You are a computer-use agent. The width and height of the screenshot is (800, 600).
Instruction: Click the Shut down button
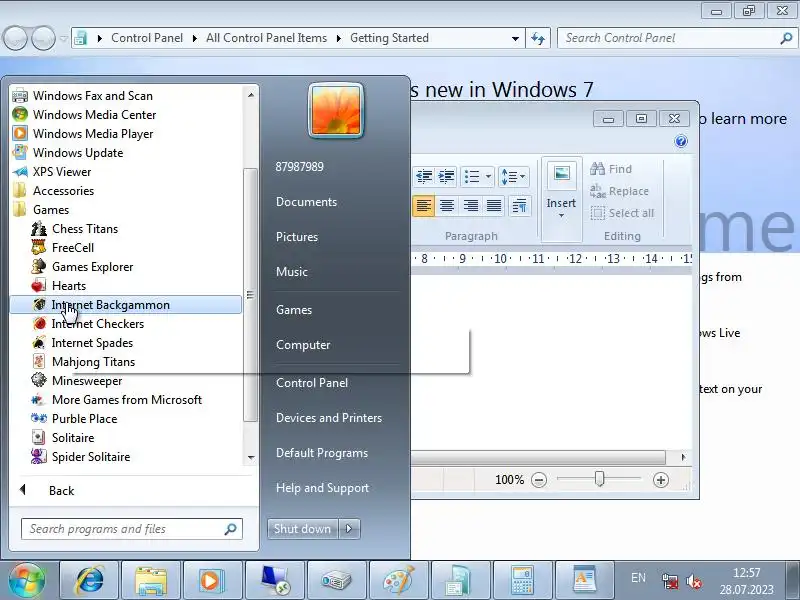pos(303,529)
